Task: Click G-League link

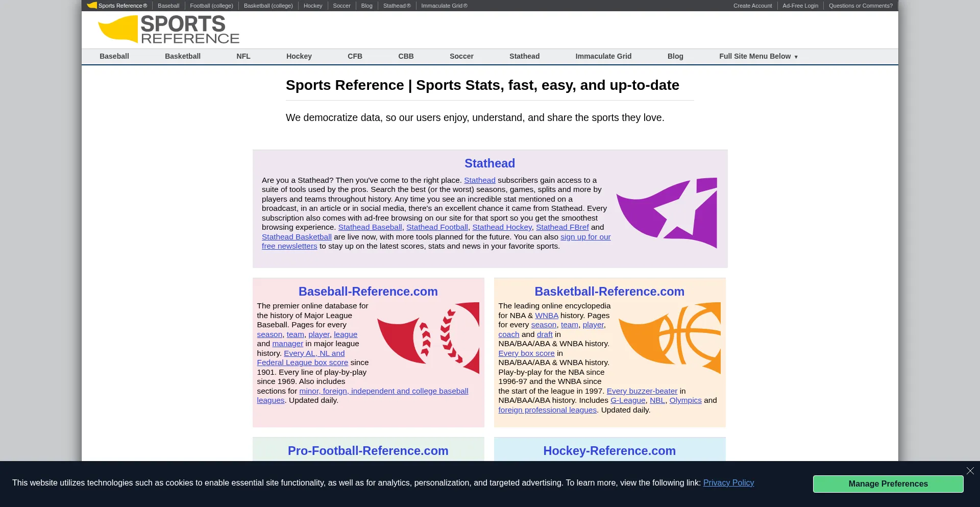Action: (628, 400)
